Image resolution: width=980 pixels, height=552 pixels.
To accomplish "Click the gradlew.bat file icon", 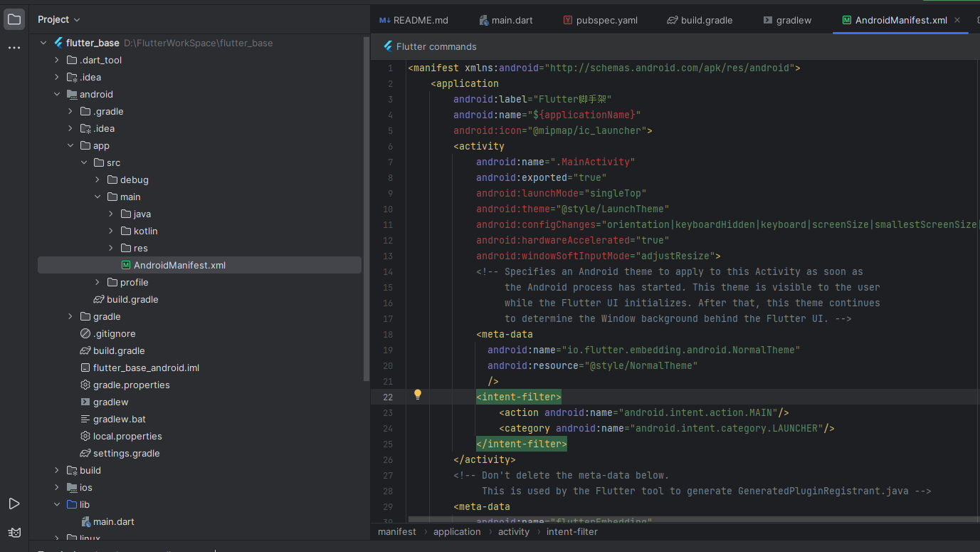I will (85, 419).
